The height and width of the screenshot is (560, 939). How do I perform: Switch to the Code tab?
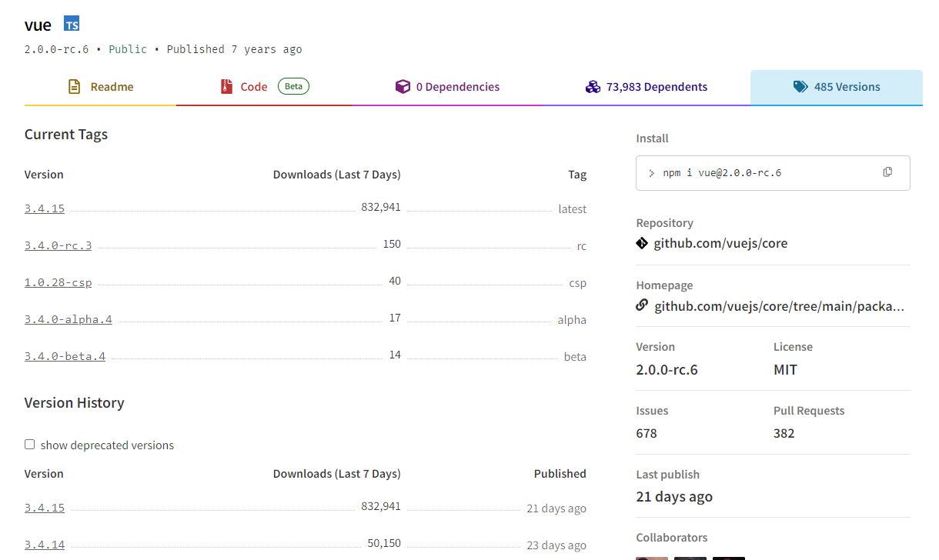click(264, 87)
